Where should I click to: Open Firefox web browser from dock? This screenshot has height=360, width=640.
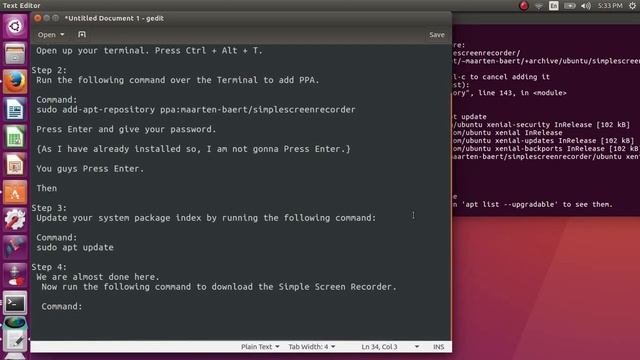[x=15, y=82]
